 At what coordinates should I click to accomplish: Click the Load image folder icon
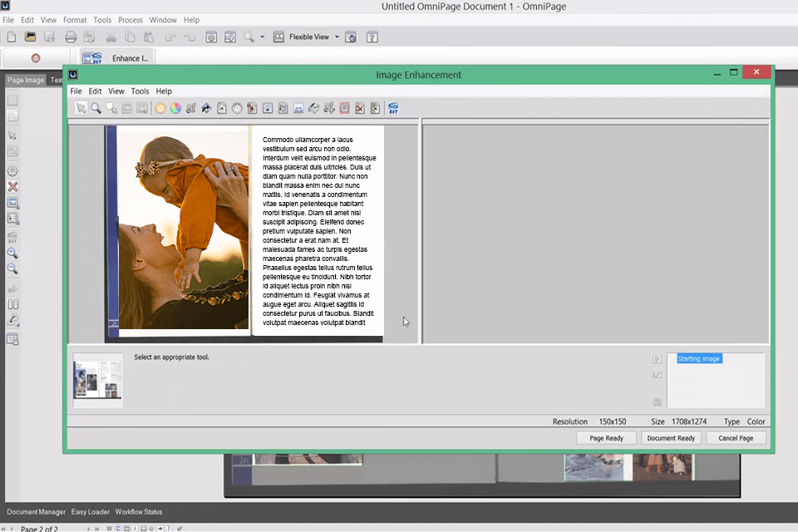pos(30,37)
